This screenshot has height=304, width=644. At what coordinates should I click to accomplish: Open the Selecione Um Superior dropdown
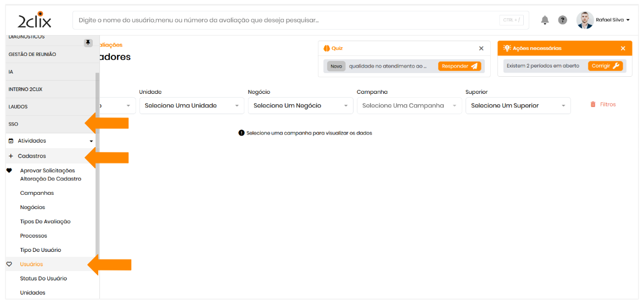click(x=517, y=105)
